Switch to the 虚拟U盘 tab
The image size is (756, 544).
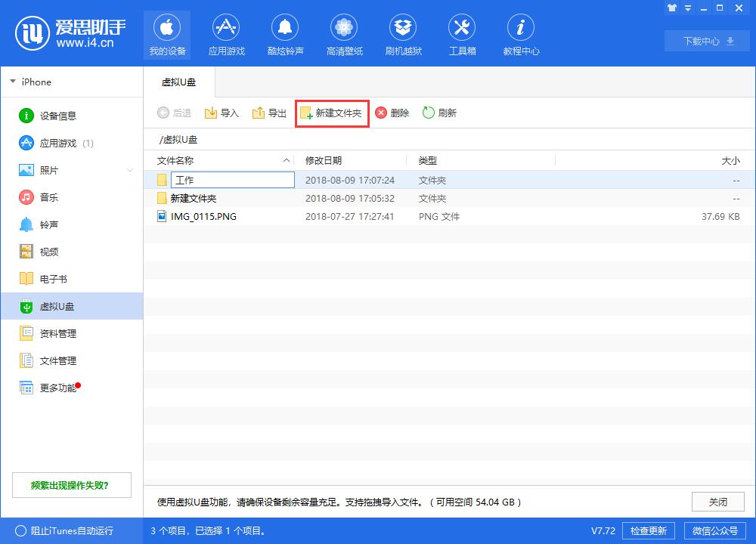(x=179, y=82)
